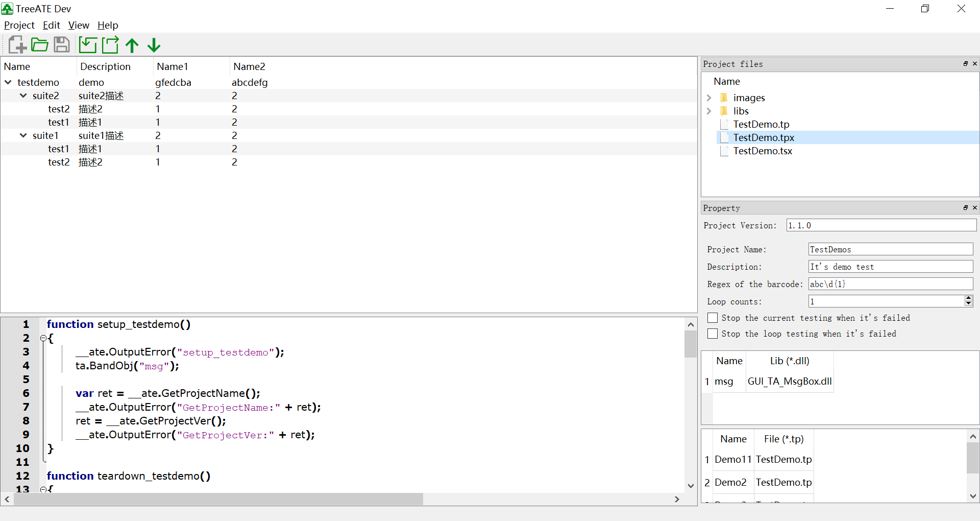Sort by the Name2 column header
The height and width of the screenshot is (521, 980).
[249, 66]
